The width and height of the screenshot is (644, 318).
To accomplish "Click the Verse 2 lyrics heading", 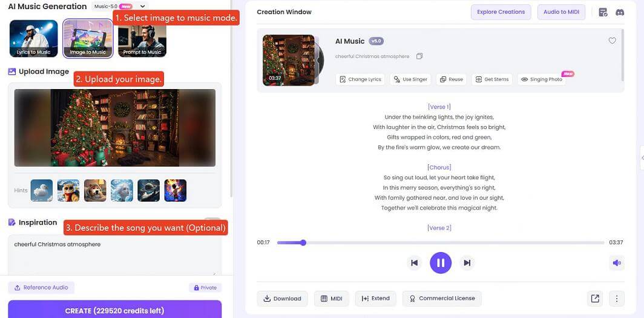I will click(x=439, y=228).
